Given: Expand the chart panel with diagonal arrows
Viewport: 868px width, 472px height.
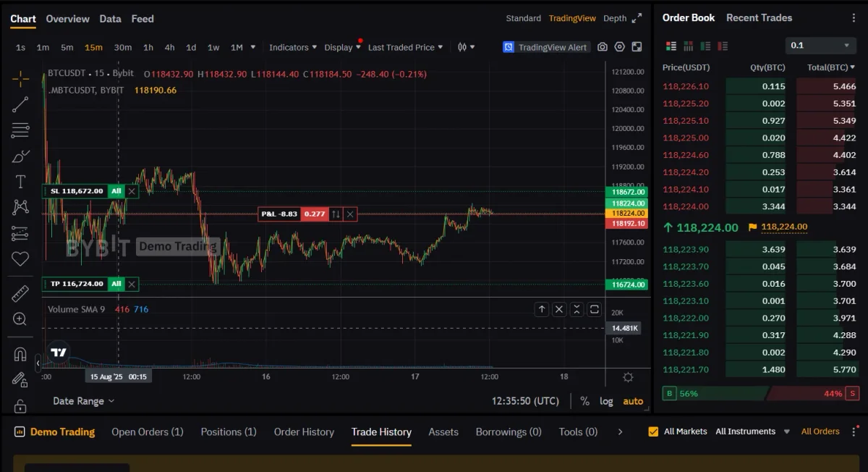Looking at the screenshot, I should (637, 18).
